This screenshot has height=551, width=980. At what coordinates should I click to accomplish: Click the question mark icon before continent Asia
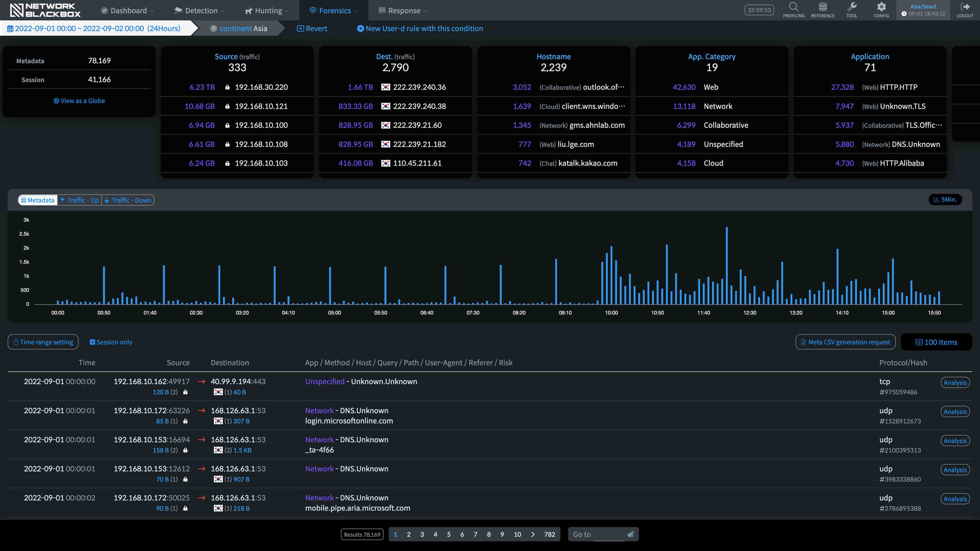[213, 29]
